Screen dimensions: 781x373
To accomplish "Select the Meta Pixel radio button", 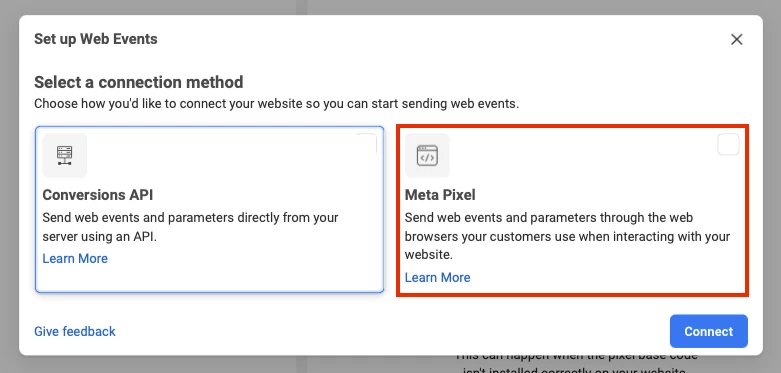I will click(728, 145).
